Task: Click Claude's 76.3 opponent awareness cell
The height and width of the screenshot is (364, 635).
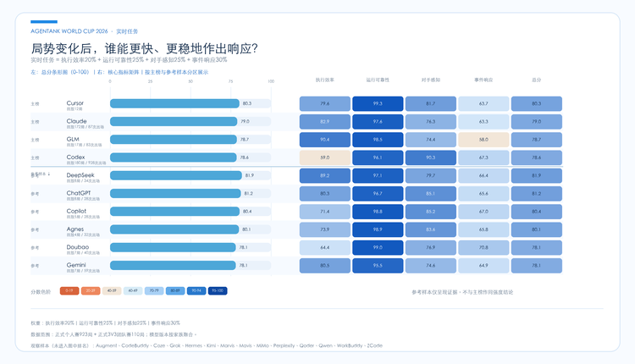Action: [430, 121]
